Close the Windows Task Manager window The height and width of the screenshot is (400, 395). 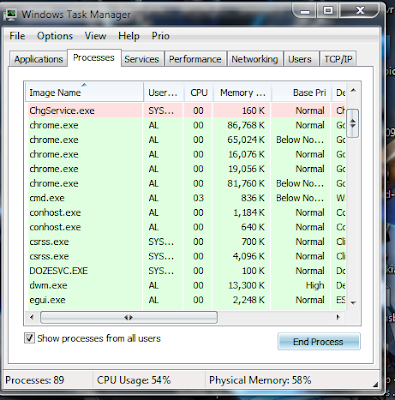(360, 11)
